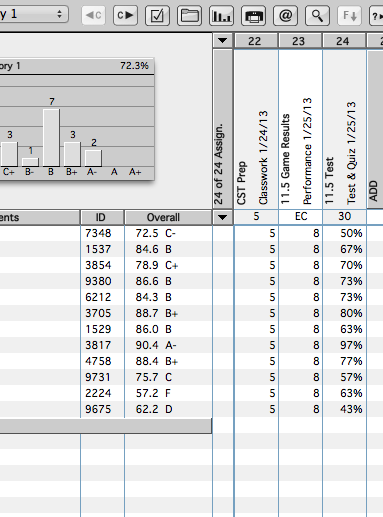The width and height of the screenshot is (383, 517).
Task: Open CST Prep Classwork 1/24/13 assignment header
Action: tap(256, 129)
